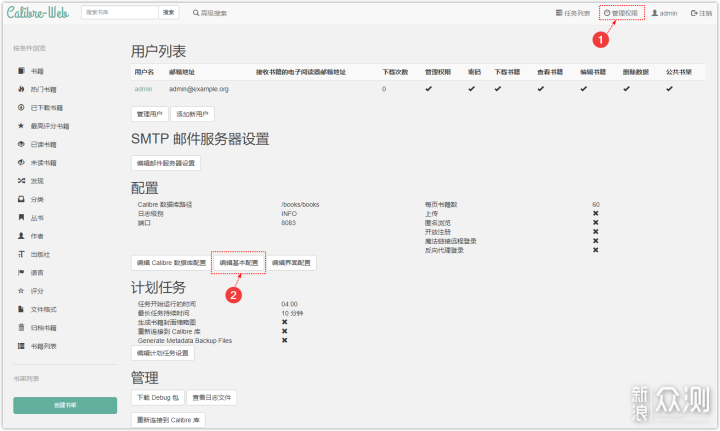The height and width of the screenshot is (431, 720).
Task: Open the admin username link in user table
Action: 143,89
